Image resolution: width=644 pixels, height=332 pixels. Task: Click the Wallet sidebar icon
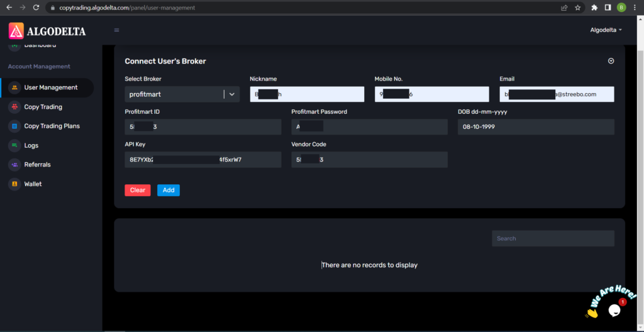point(14,184)
